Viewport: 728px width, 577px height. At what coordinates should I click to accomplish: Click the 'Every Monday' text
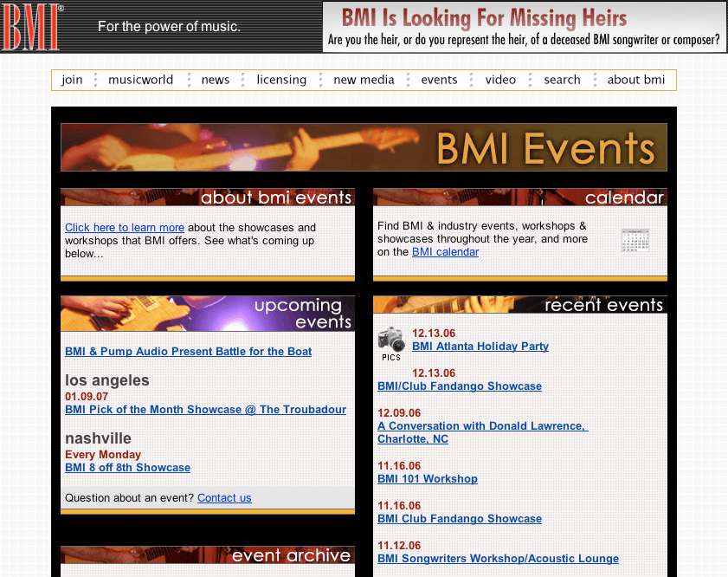pyautogui.click(x=103, y=455)
